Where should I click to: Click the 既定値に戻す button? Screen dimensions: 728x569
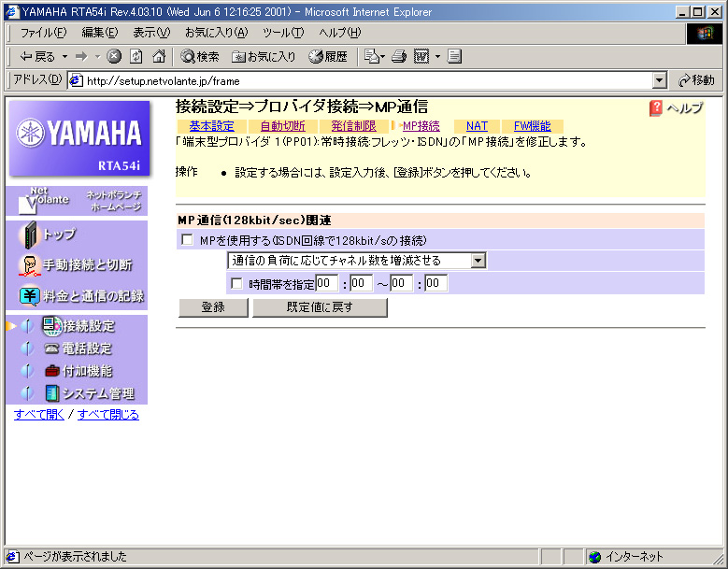tap(320, 307)
